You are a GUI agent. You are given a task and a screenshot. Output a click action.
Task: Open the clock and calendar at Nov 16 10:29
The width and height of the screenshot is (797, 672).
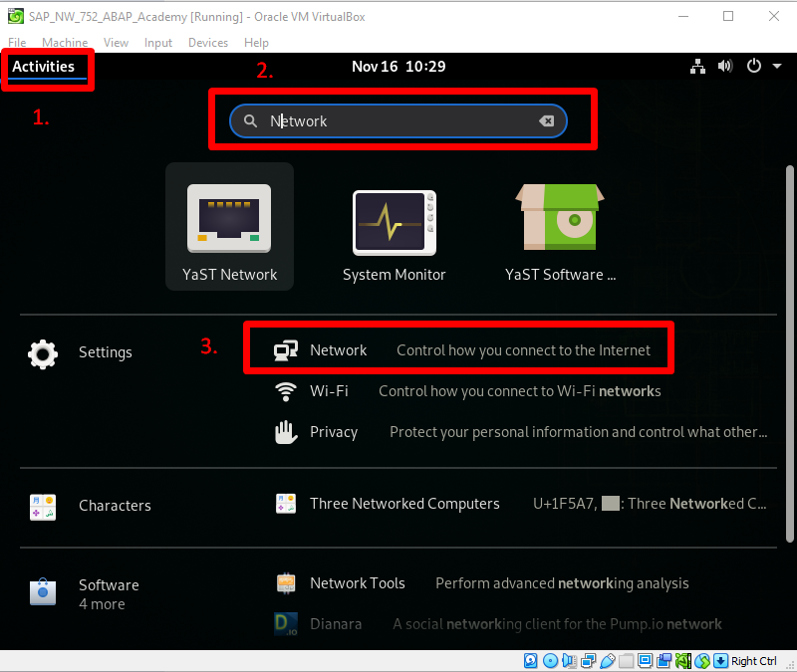coord(398,67)
